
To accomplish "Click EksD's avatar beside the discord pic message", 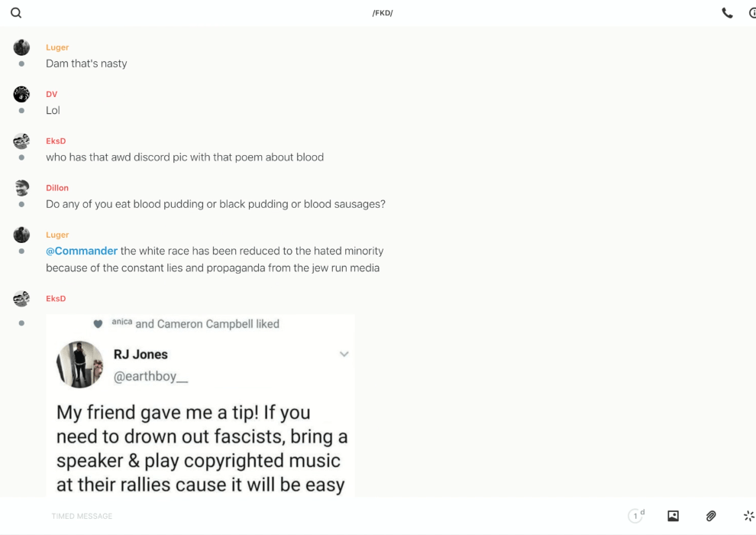I will (x=21, y=141).
